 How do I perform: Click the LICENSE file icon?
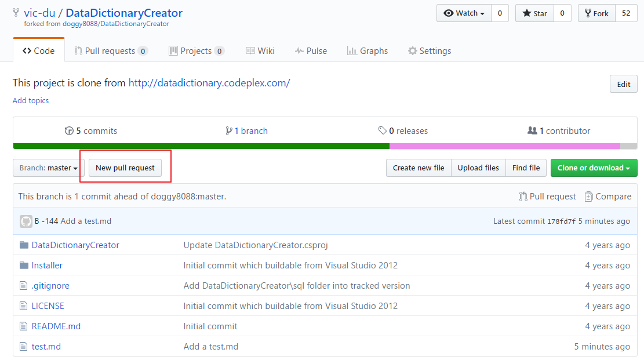point(23,306)
